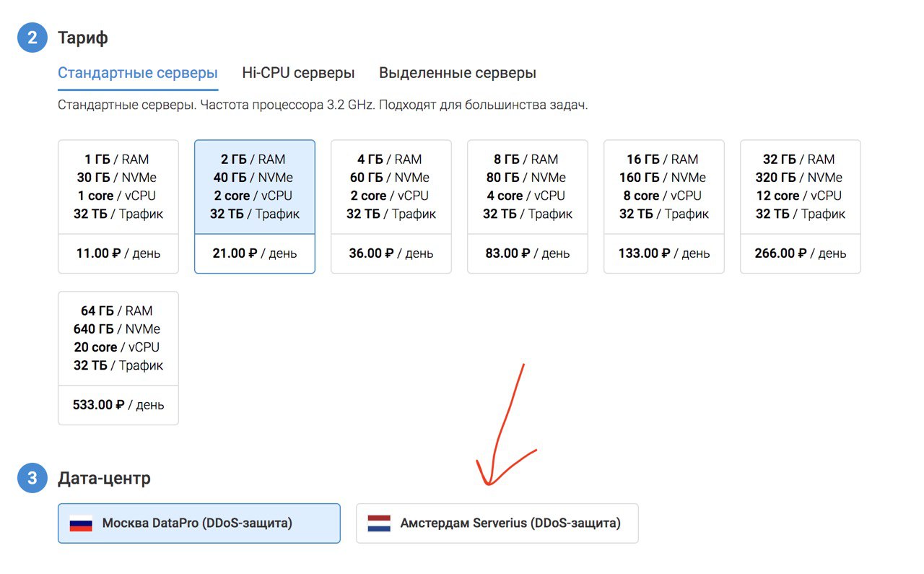This screenshot has height=574, width=924.
Task: Pick the 4 ГБ RAM tariff
Action: point(391,187)
